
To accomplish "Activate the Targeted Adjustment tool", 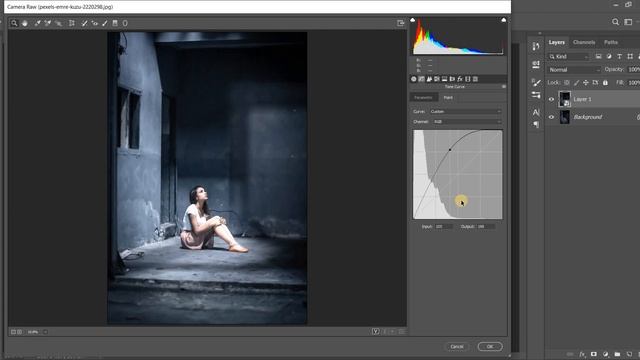I will 58,23.
